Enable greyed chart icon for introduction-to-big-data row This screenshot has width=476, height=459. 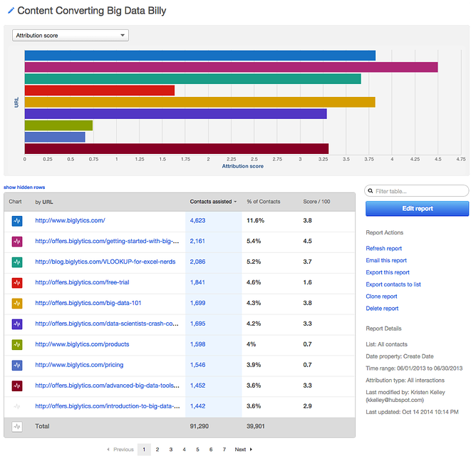[x=17, y=406]
